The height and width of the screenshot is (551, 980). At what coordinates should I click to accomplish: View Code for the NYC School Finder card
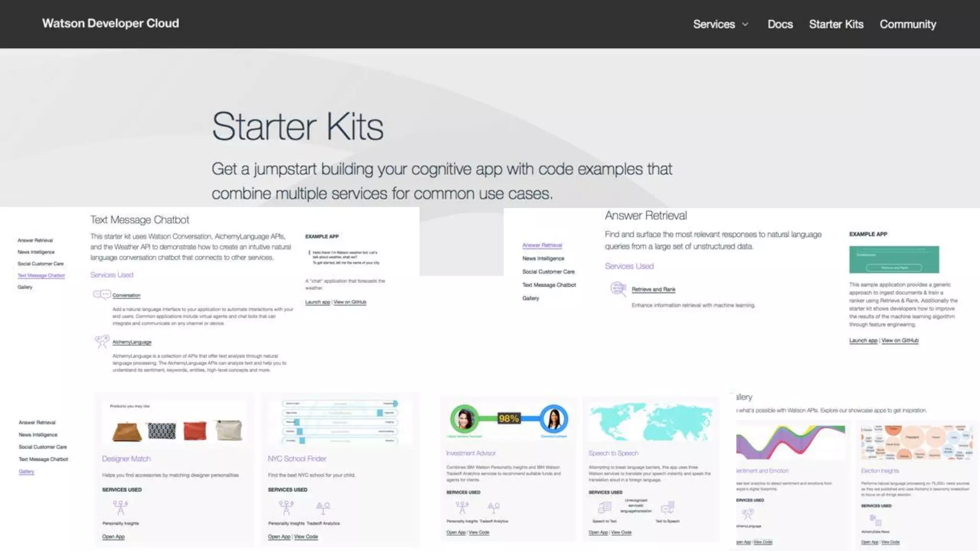click(306, 537)
